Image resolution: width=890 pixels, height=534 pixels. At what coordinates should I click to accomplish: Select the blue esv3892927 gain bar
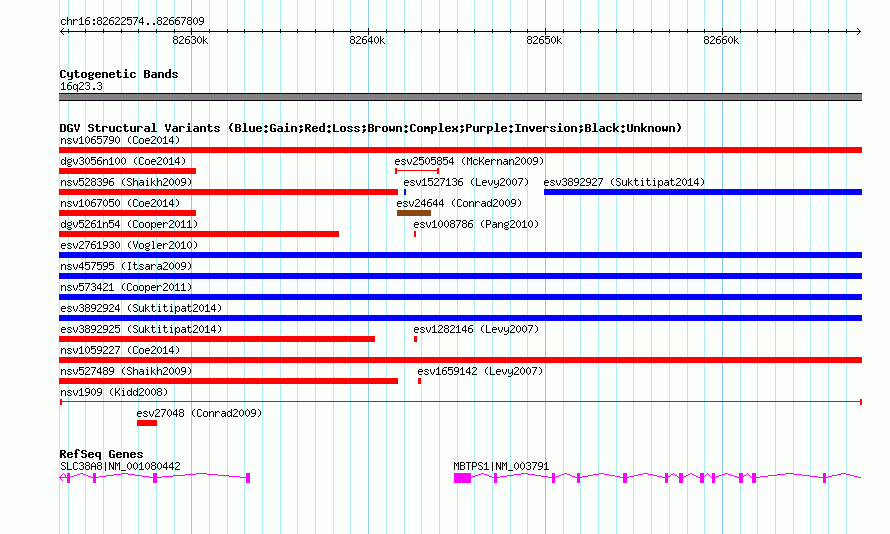click(703, 192)
